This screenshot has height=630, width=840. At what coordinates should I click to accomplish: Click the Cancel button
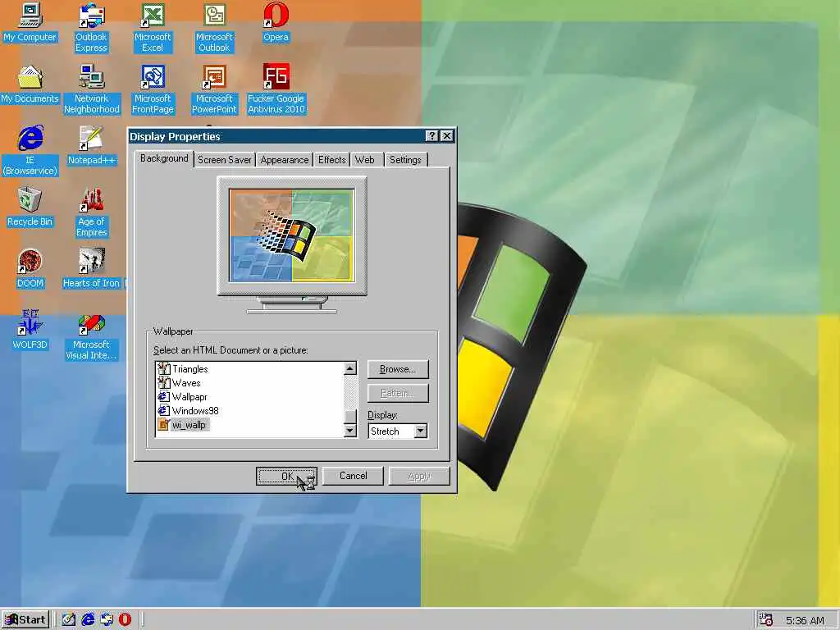353,476
